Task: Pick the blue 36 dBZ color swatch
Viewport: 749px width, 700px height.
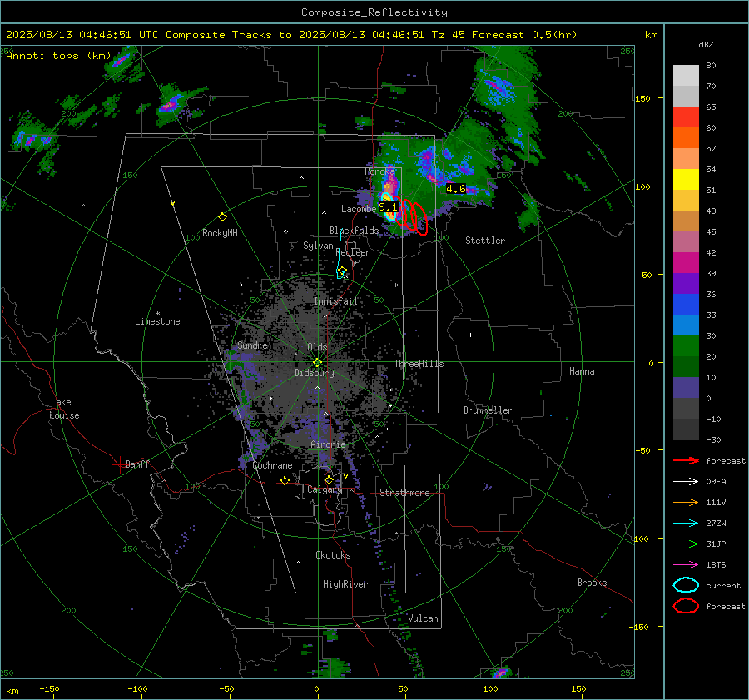Action: click(x=686, y=304)
